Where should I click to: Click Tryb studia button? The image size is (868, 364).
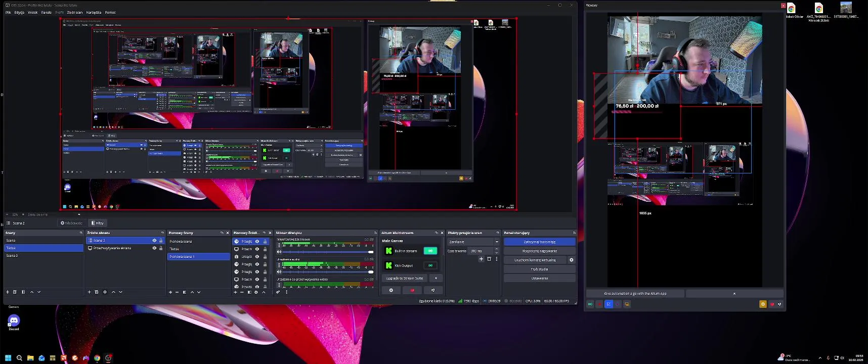point(540,269)
